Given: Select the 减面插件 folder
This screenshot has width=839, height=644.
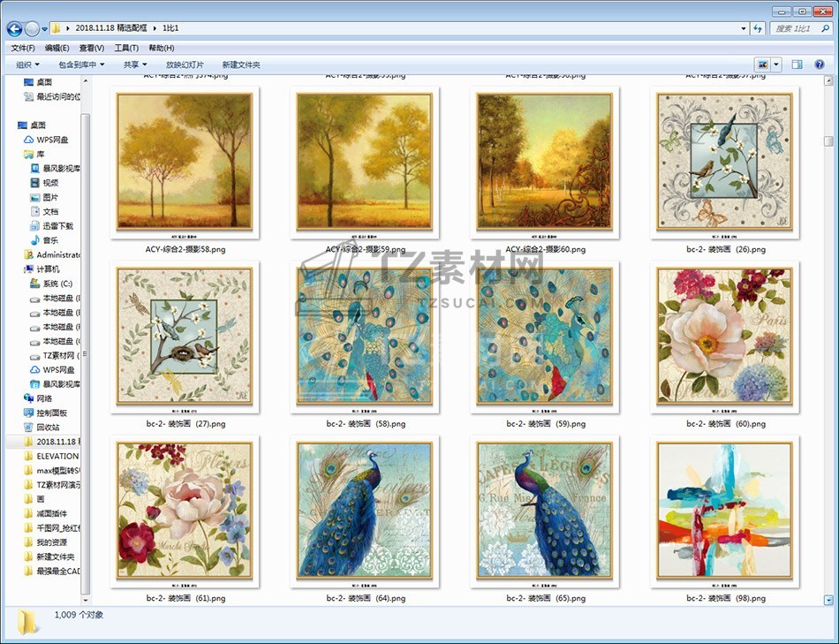Looking at the screenshot, I should pyautogui.click(x=45, y=514).
